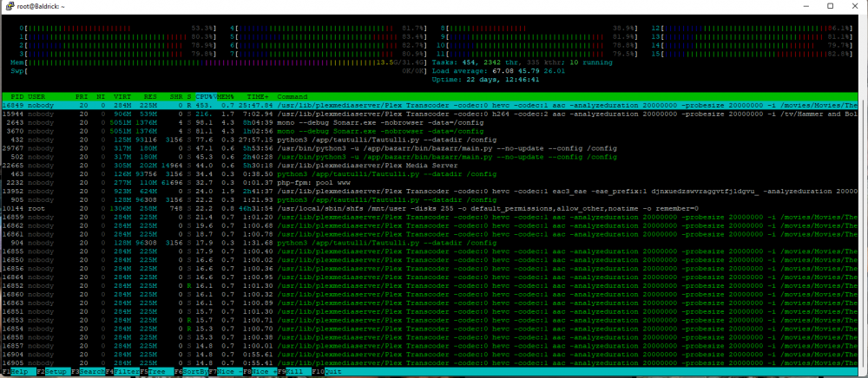
Task: Select Sonarr thread row PID 3670
Action: pos(430,131)
